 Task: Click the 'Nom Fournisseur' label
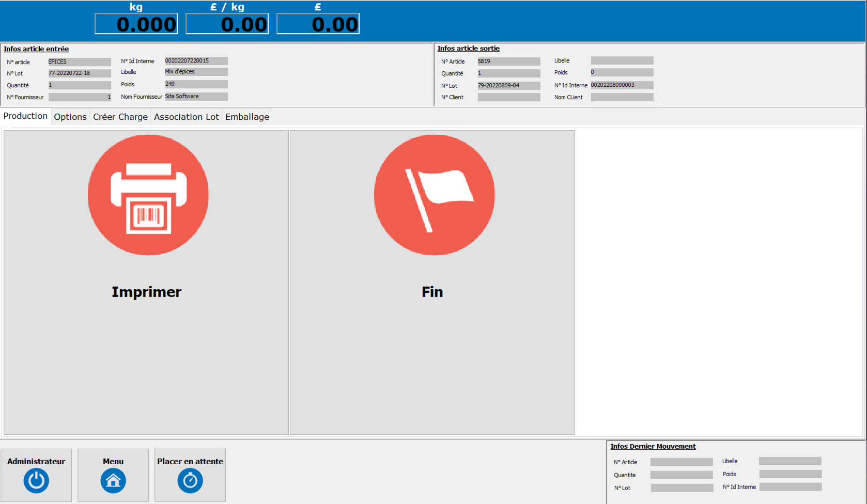(142, 97)
